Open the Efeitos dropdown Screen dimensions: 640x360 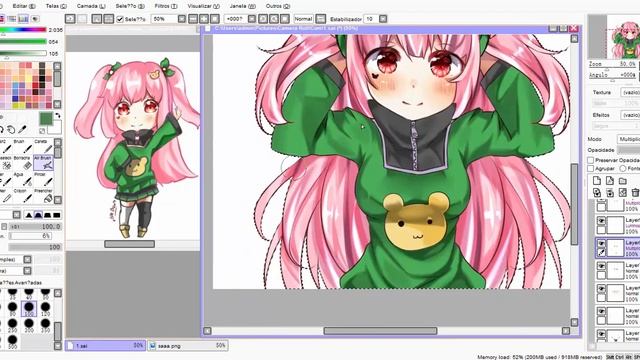click(x=630, y=116)
